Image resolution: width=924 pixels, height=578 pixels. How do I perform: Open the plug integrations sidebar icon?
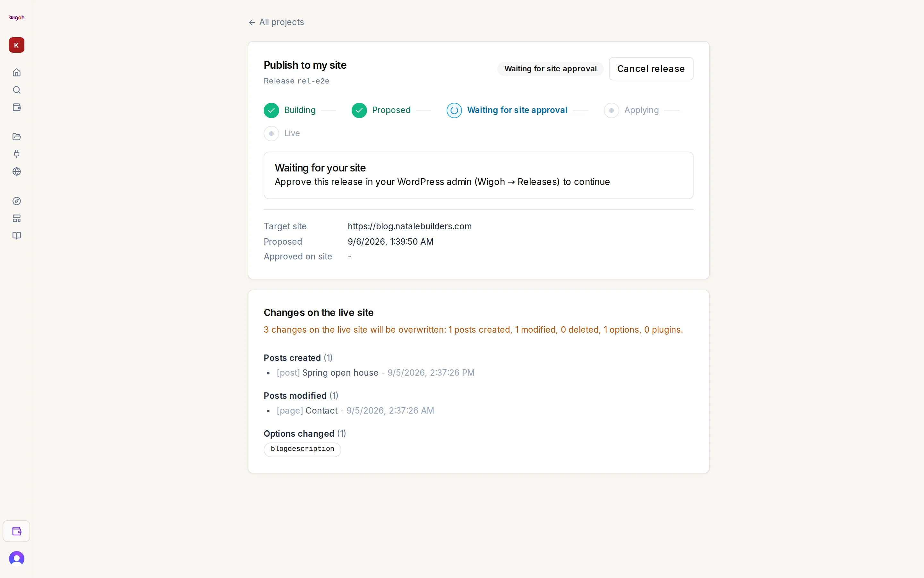(x=16, y=154)
